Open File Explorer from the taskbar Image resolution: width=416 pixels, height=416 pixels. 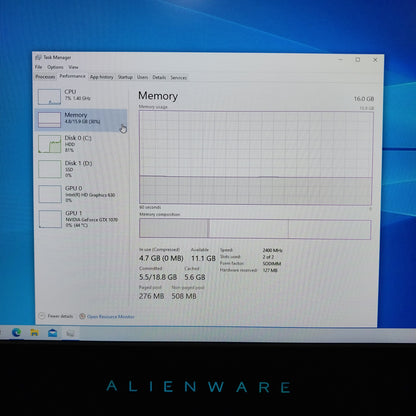pyautogui.click(x=34, y=333)
